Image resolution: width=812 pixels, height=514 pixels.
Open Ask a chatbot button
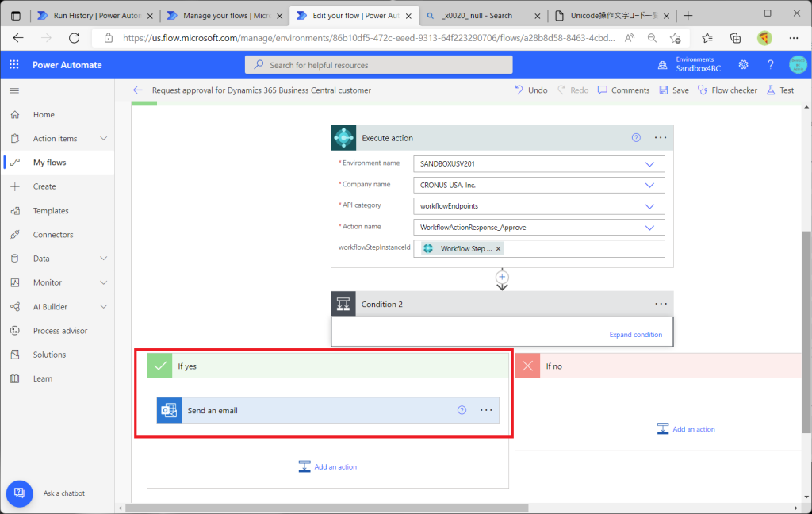click(x=19, y=493)
